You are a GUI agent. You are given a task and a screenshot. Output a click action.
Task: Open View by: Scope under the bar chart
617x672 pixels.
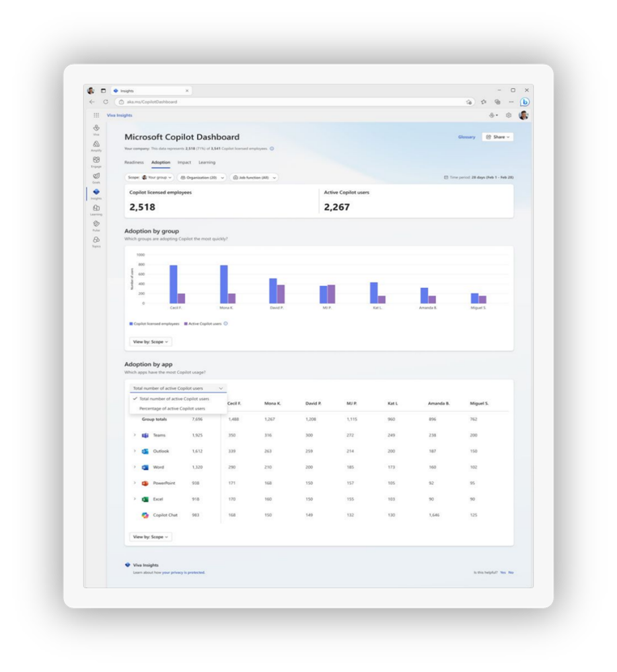click(151, 342)
